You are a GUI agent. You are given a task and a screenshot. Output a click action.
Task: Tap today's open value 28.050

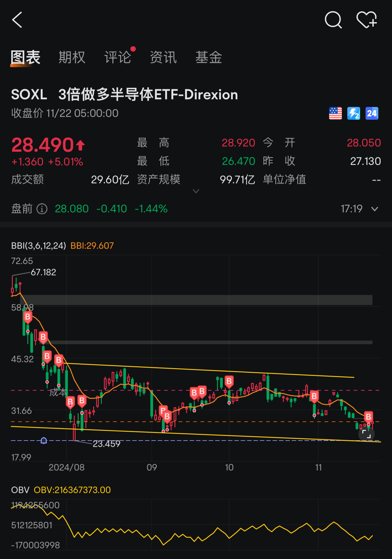tap(364, 143)
